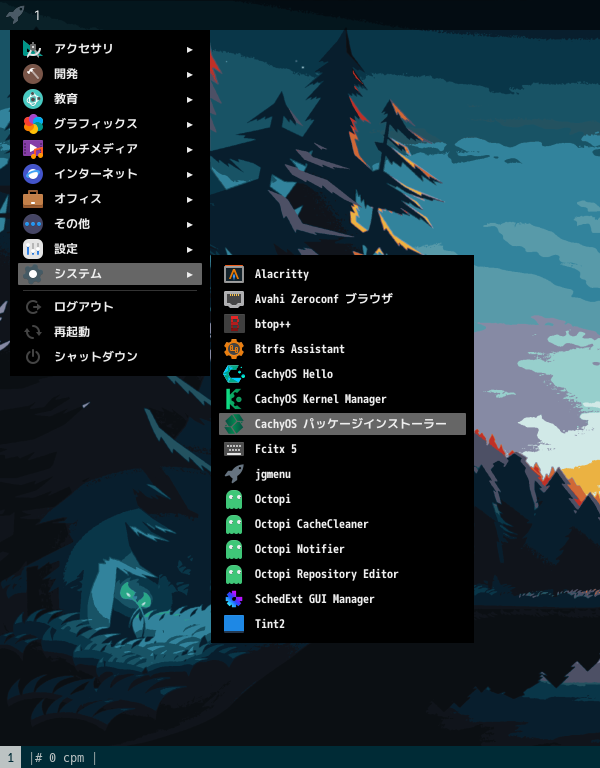Click the restart arrows icon
The width and height of the screenshot is (600, 768).
[33, 332]
